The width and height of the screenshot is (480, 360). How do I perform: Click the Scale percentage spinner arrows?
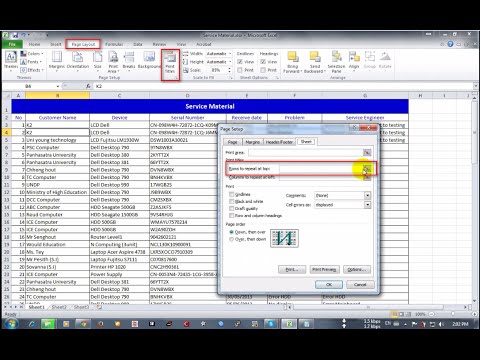229,70
